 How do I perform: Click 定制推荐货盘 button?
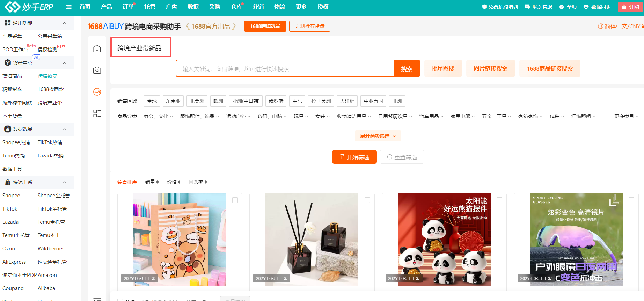pyautogui.click(x=310, y=26)
